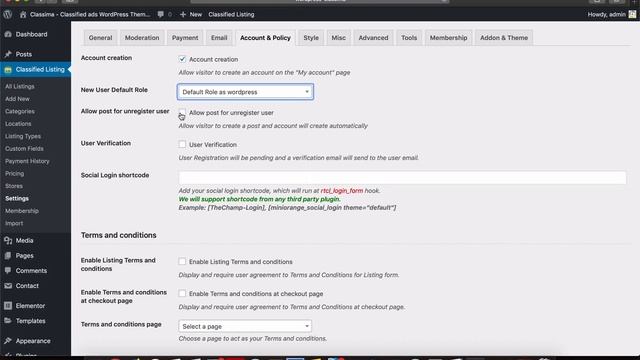Open Settings in sidebar submenu

point(17,198)
